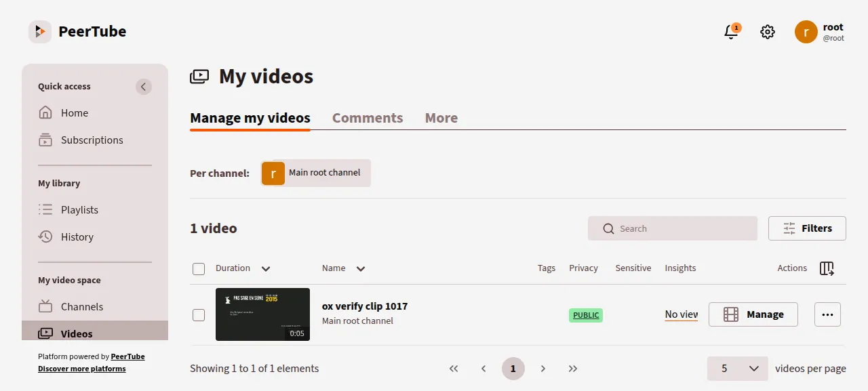Click the Search videos field
This screenshot has height=391, width=868.
(x=673, y=228)
